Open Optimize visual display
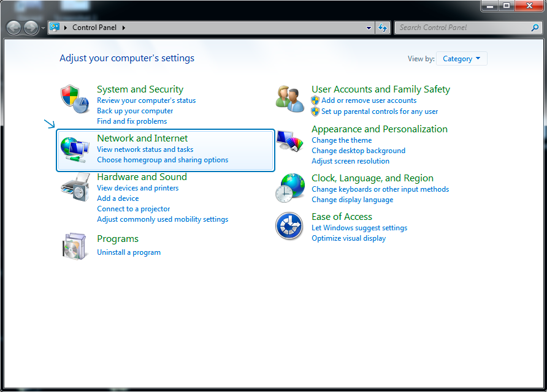Image resolution: width=547 pixels, height=392 pixels. 348,238
